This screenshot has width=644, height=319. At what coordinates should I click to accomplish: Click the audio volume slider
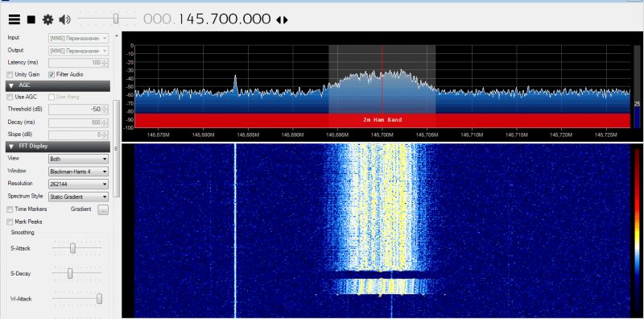pos(107,19)
